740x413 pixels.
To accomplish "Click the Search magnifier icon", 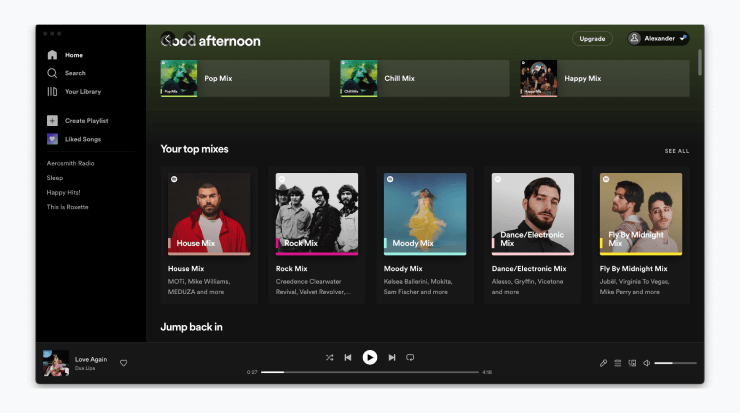I will tap(52, 73).
